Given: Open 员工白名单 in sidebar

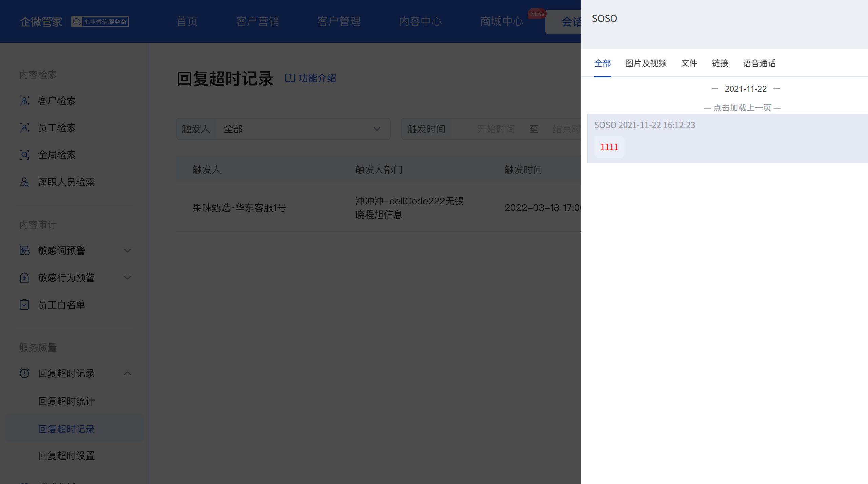Looking at the screenshot, I should (x=62, y=305).
